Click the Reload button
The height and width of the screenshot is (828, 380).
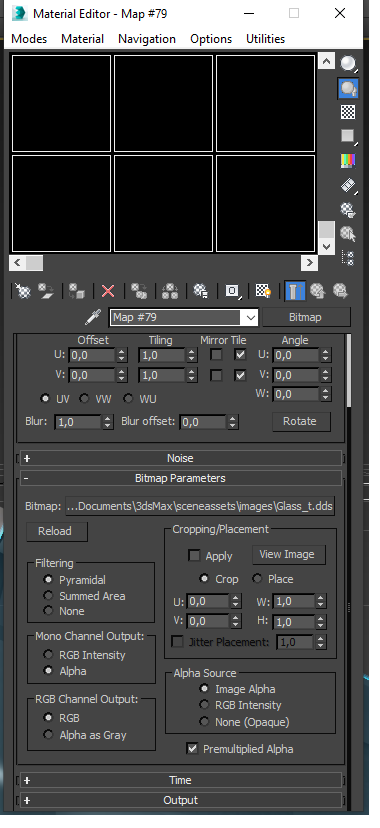(56, 531)
